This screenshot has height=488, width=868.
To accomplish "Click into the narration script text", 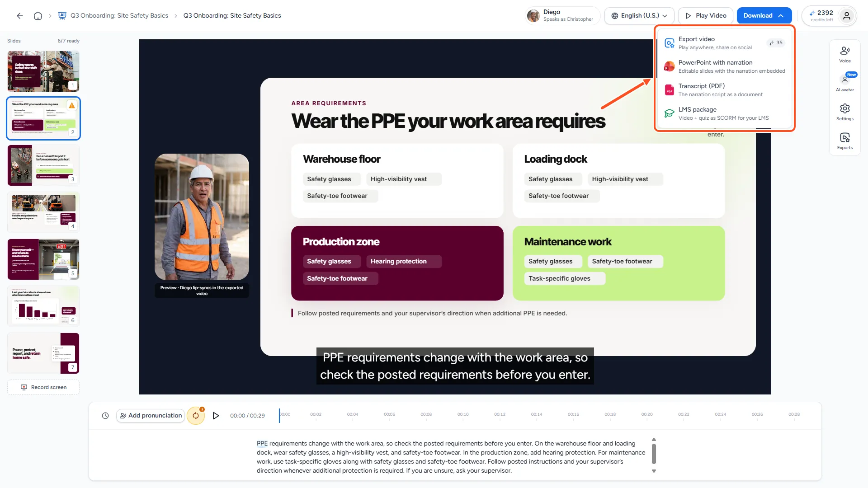I will [451, 457].
